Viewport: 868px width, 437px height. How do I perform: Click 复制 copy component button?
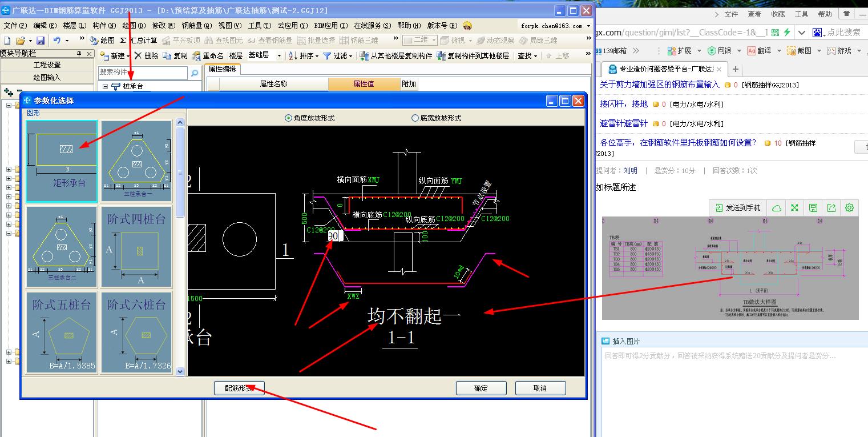click(x=175, y=56)
